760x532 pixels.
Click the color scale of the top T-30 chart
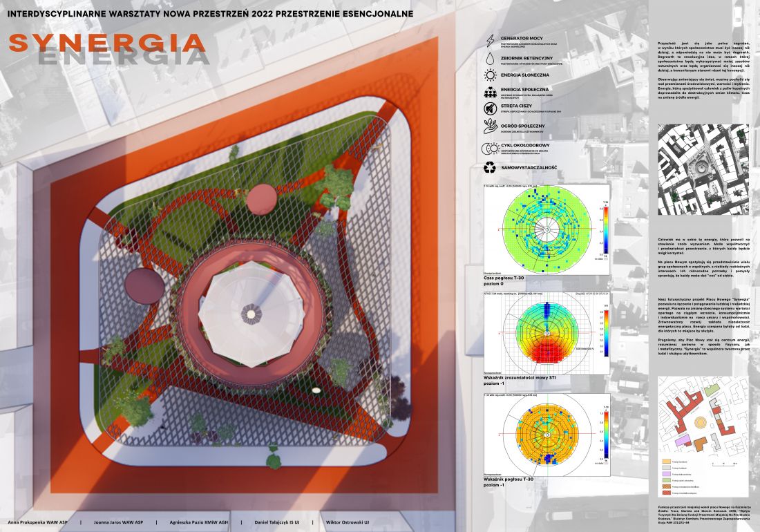[x=605, y=229]
